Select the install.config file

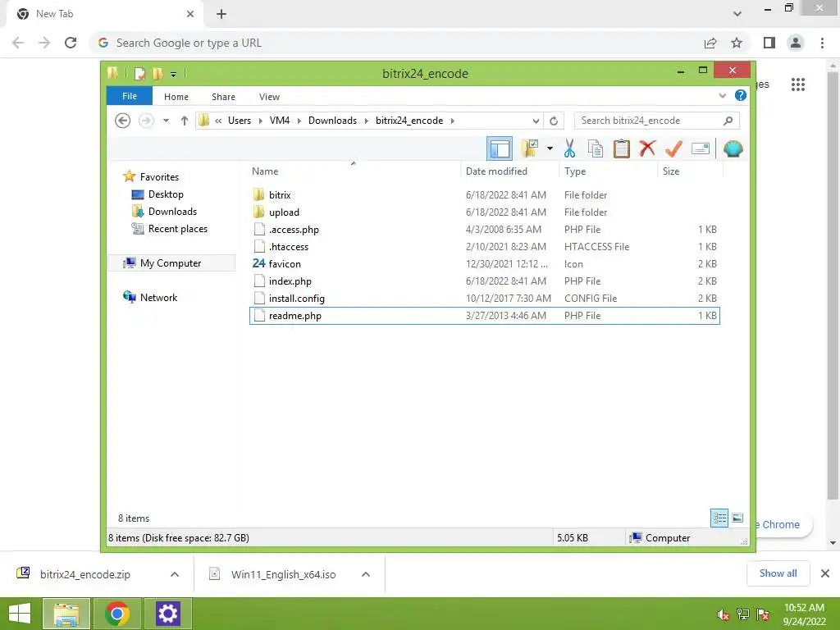[x=485, y=298]
